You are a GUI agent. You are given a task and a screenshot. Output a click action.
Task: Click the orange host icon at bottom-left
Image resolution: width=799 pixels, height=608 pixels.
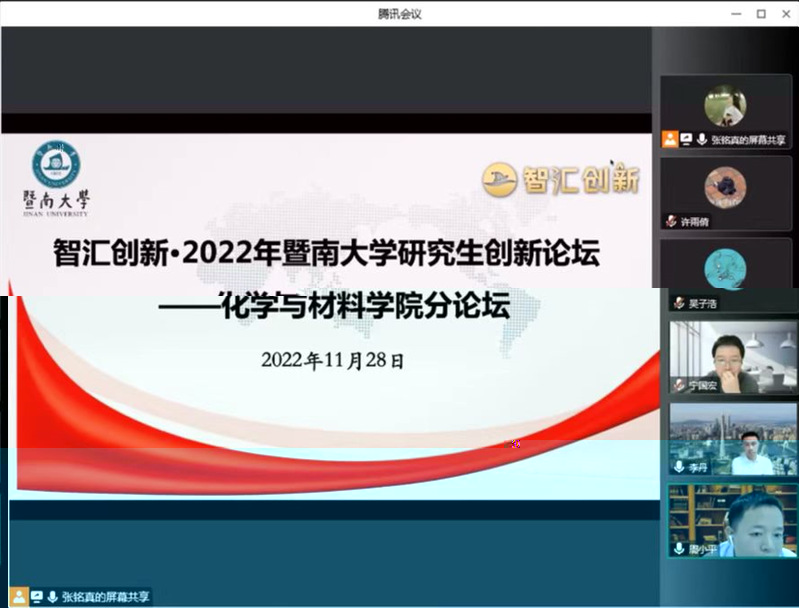pos(19,596)
